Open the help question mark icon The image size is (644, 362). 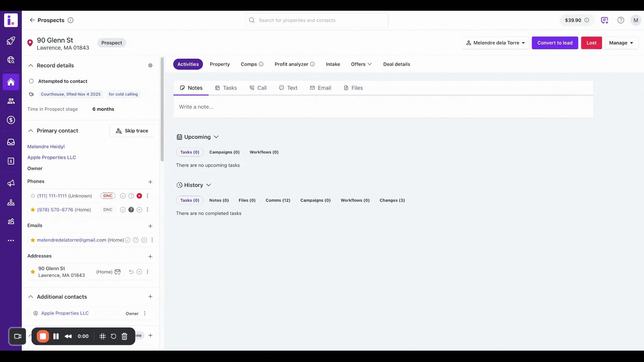(621, 20)
